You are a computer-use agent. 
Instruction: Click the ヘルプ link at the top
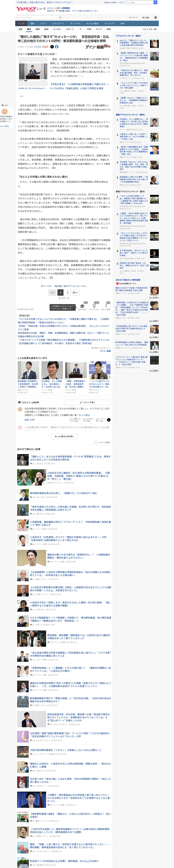pos(121,2)
